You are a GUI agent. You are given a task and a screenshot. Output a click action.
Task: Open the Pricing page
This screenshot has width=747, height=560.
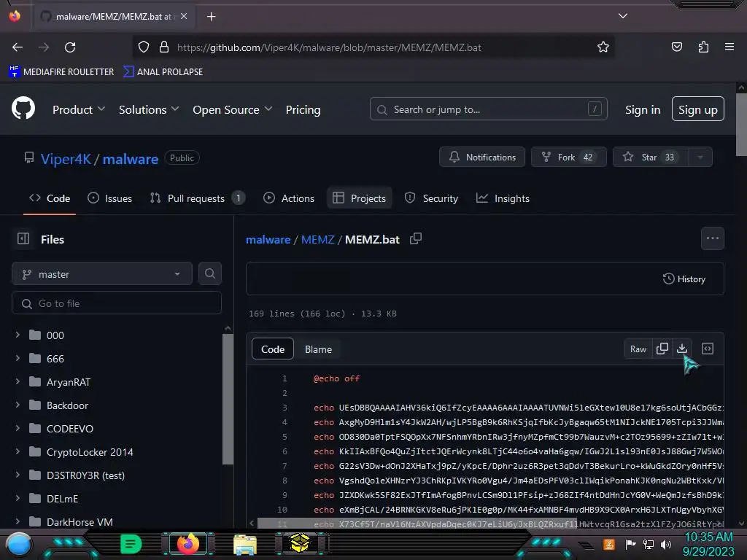pos(303,109)
